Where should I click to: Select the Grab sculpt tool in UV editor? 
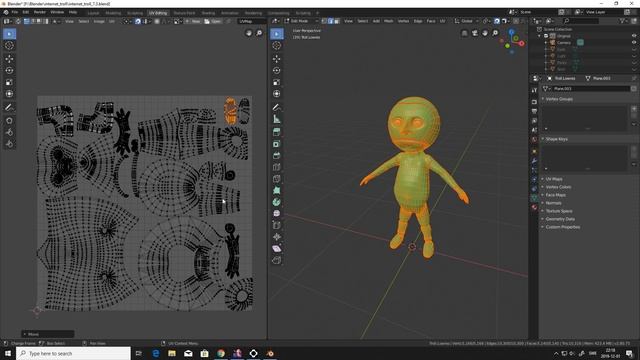pos(9,121)
